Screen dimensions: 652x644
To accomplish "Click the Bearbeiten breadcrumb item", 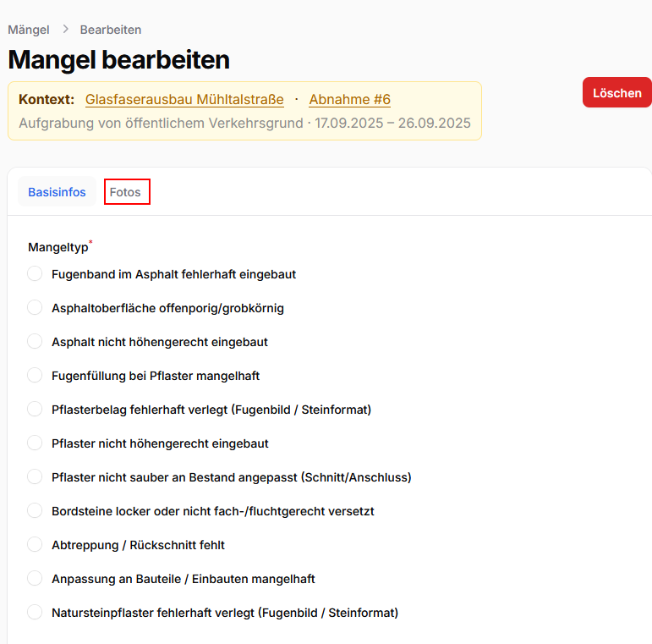I will point(111,30).
